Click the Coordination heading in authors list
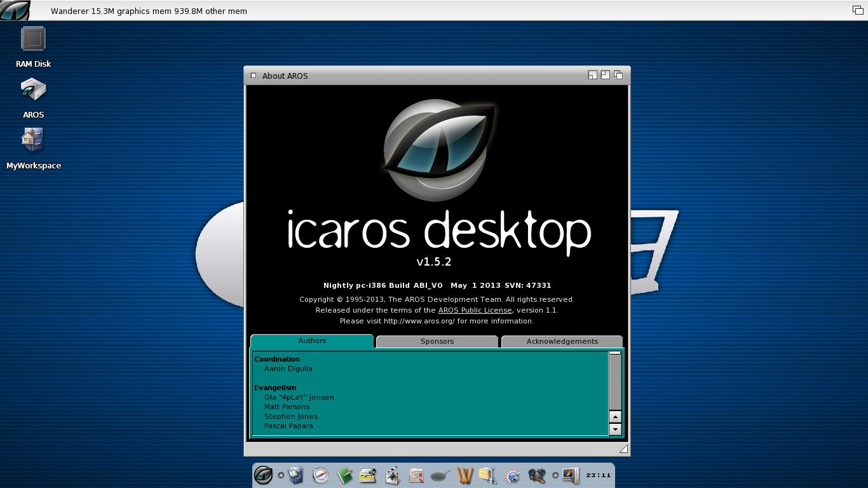Image resolution: width=868 pixels, height=488 pixels. (277, 359)
